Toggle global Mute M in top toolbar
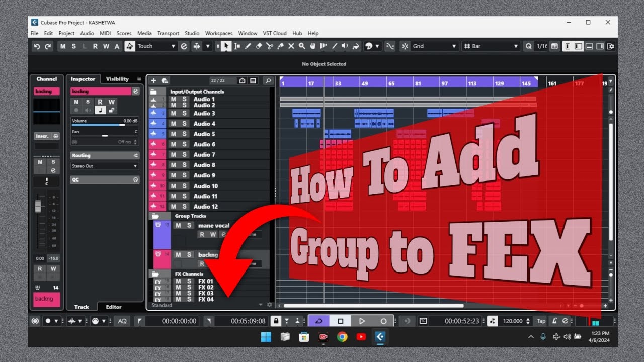644x362 pixels. [x=63, y=46]
